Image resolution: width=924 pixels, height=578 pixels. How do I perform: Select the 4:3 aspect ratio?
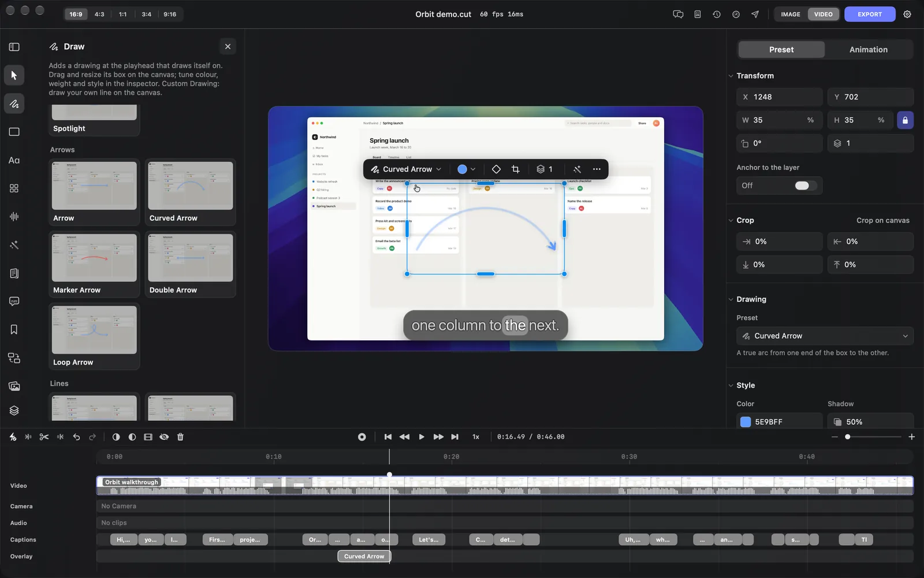pos(99,14)
